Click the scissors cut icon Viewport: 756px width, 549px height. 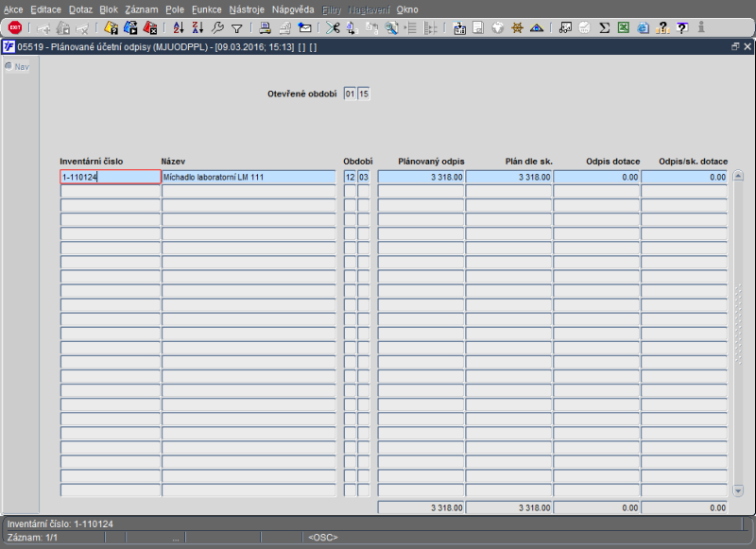tap(333, 28)
